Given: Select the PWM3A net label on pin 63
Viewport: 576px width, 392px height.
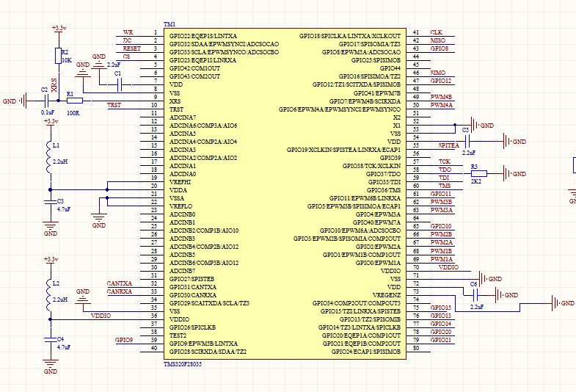Looking at the screenshot, I should coord(442,210).
